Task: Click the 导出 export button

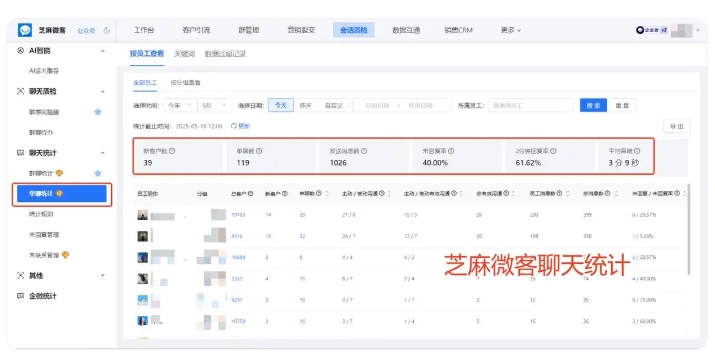Action: click(x=677, y=126)
